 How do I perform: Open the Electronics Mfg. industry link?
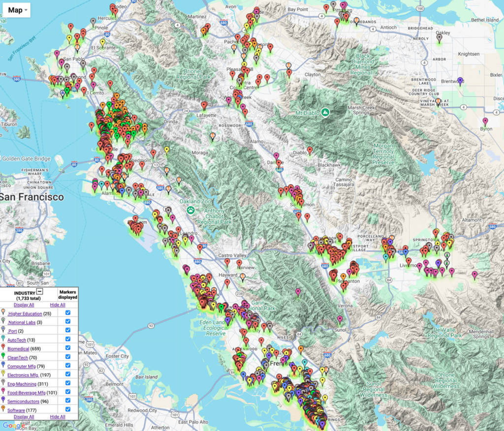pyautogui.click(x=23, y=375)
